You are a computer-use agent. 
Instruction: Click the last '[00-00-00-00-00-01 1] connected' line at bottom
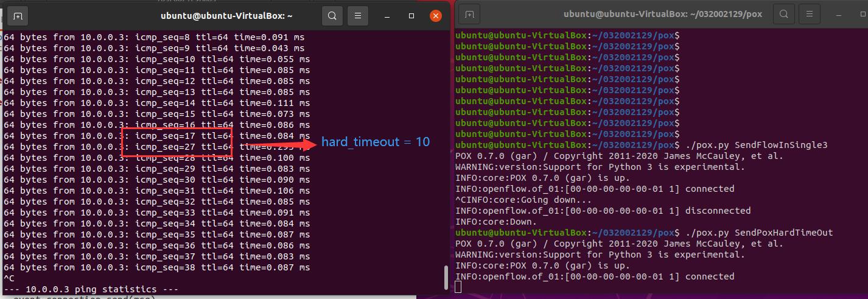pos(595,276)
